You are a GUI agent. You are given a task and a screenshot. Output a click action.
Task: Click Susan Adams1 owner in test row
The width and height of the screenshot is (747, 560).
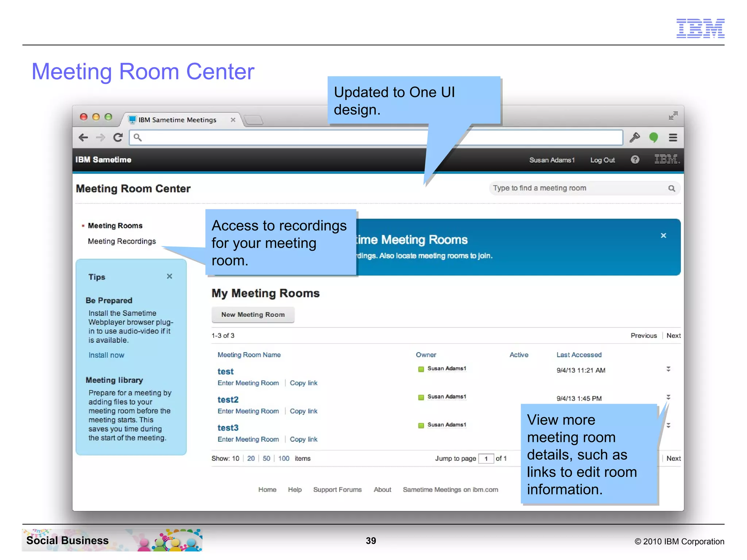pos(447,369)
